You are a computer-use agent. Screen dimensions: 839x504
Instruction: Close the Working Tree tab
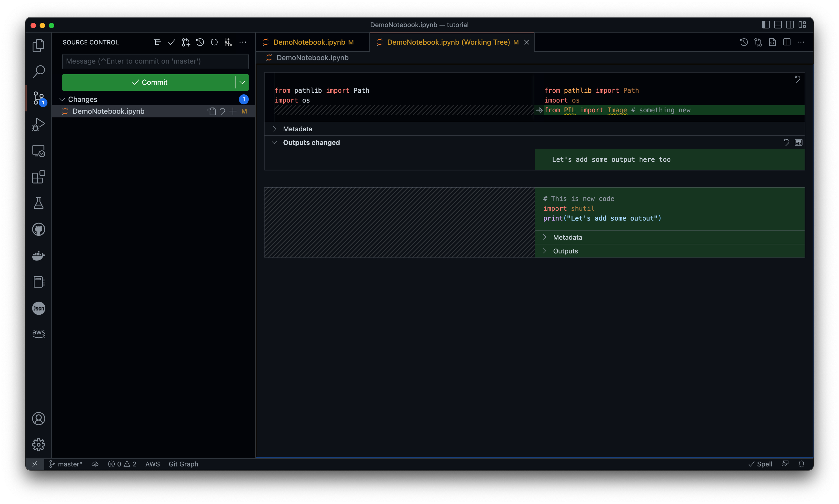click(x=526, y=42)
